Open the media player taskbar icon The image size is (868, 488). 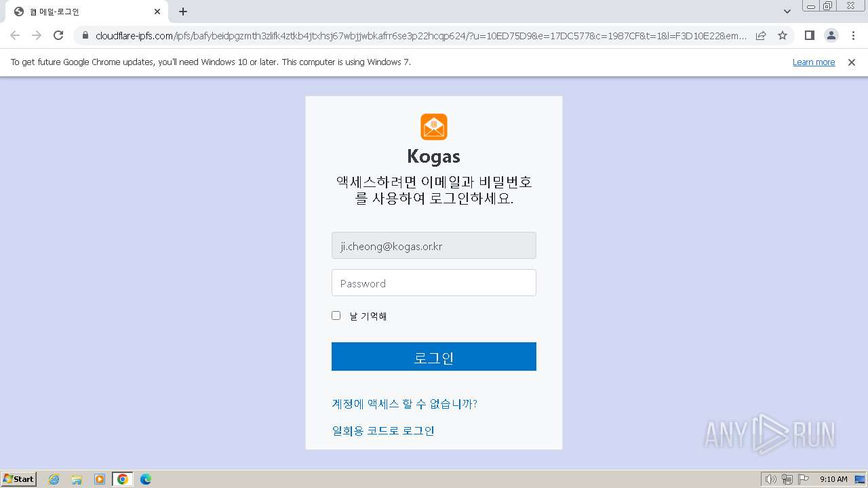100,479
